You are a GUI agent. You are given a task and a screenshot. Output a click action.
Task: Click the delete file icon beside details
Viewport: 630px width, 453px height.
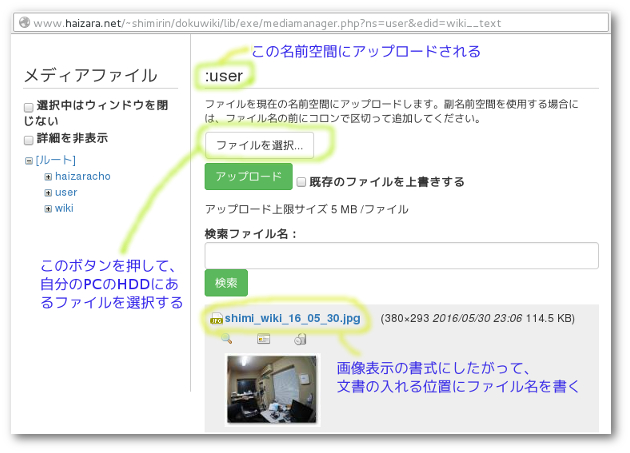coord(299,339)
